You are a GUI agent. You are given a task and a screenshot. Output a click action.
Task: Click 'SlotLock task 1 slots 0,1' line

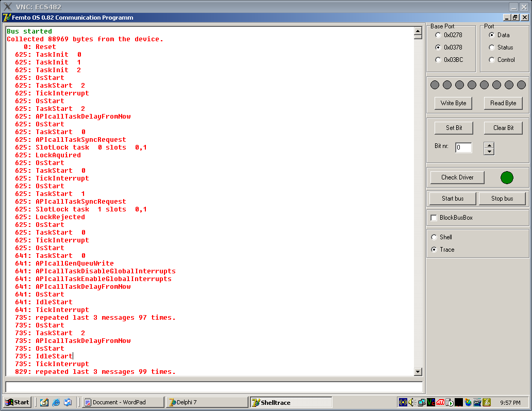point(81,209)
